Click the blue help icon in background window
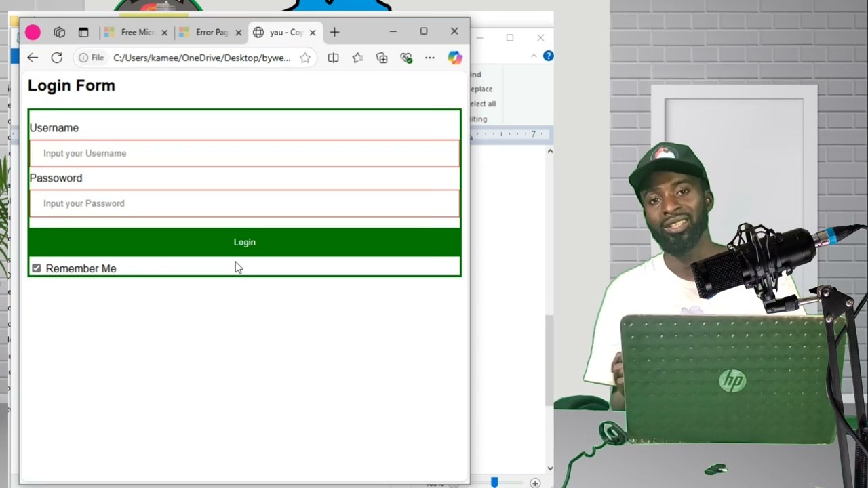The height and width of the screenshot is (488, 868). click(548, 56)
